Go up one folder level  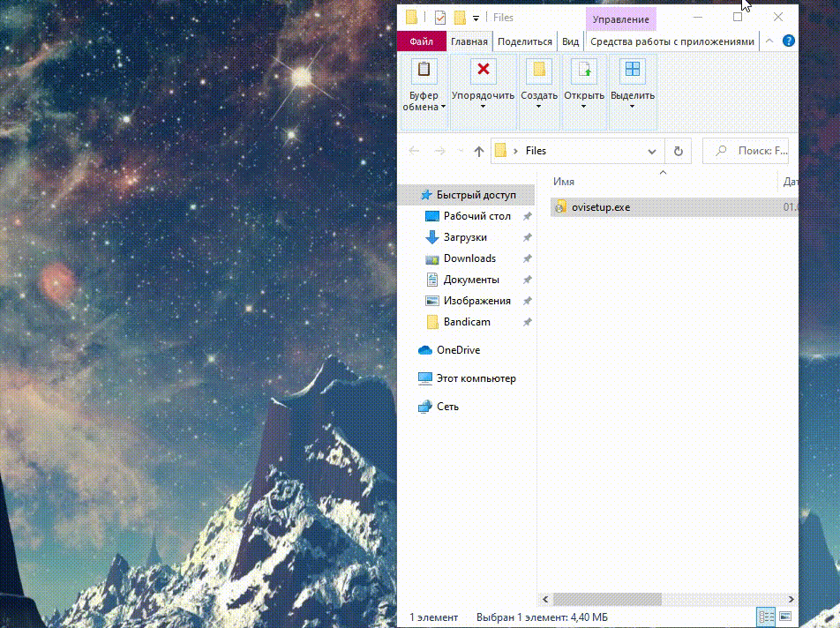pyautogui.click(x=479, y=151)
